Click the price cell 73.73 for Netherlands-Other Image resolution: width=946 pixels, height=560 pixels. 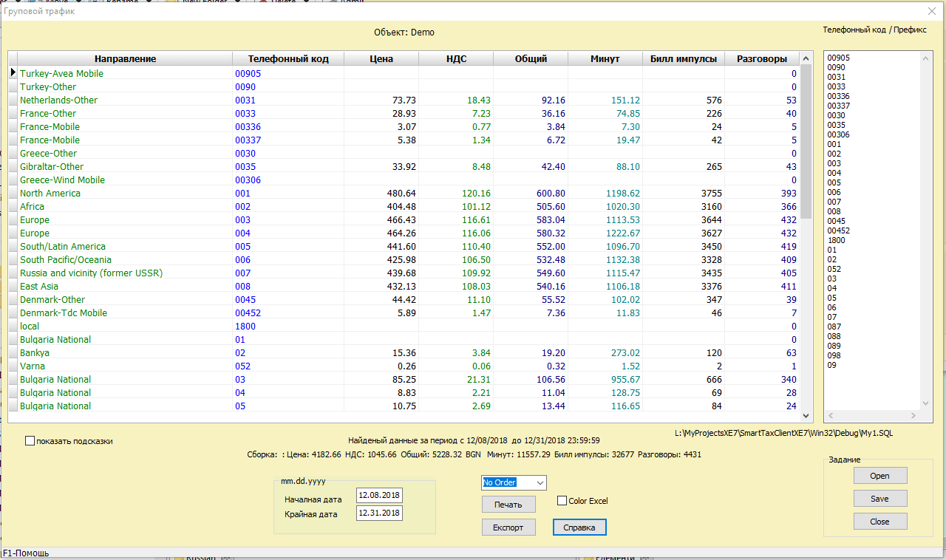point(381,100)
